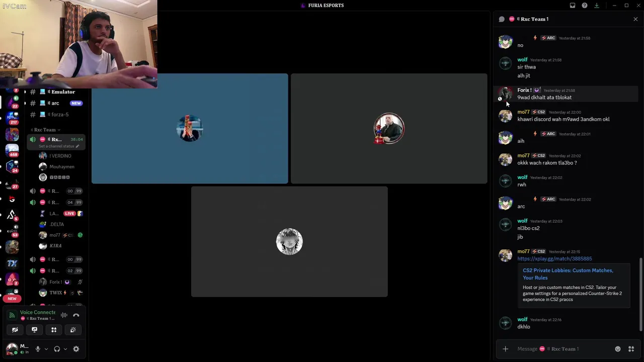Open the emoji picker in message box
The height and width of the screenshot is (362, 644).
618,349
